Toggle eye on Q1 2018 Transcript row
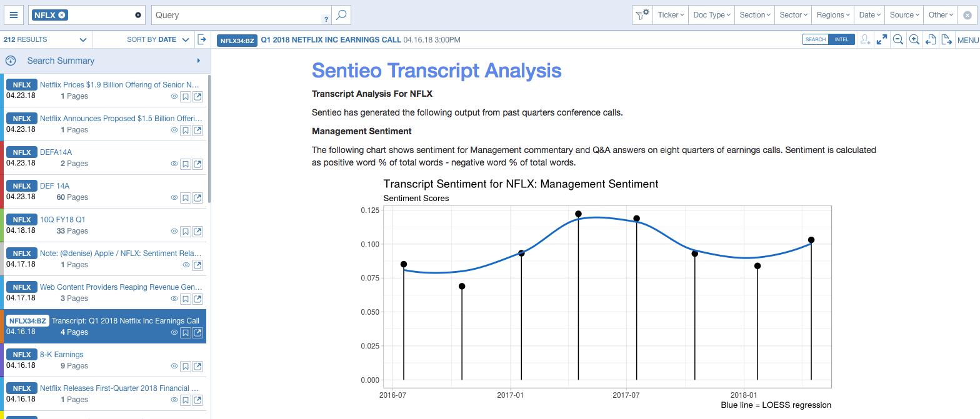The height and width of the screenshot is (419, 980). point(174,332)
